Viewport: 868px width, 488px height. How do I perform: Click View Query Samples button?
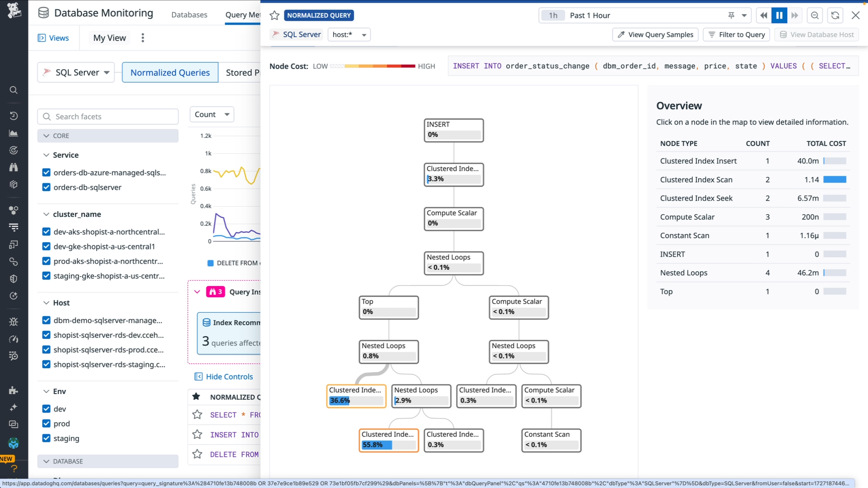(655, 35)
